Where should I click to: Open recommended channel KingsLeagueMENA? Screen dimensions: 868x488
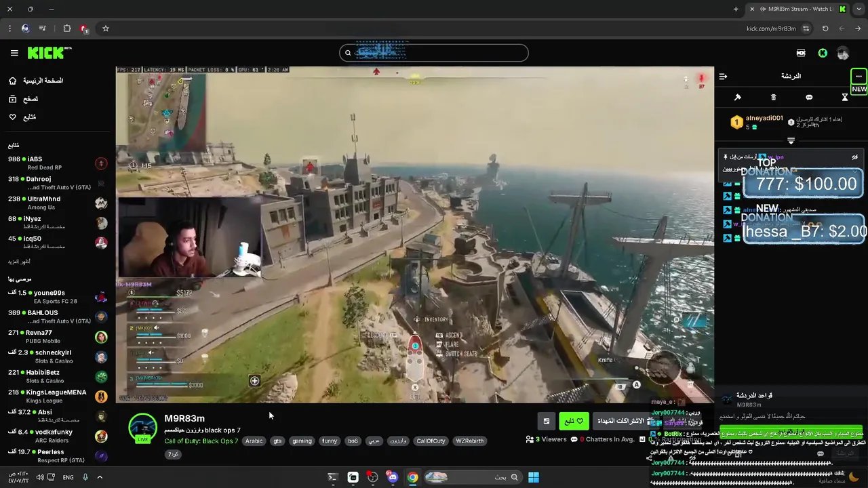click(58, 396)
